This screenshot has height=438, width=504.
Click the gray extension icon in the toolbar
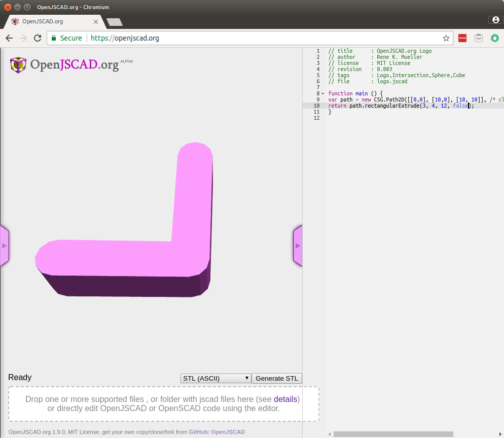tap(479, 38)
